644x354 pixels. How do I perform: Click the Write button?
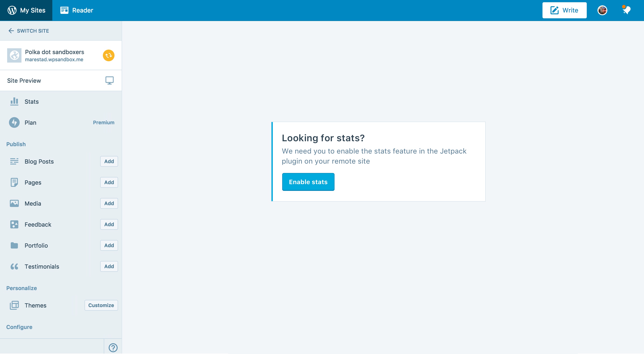(564, 10)
